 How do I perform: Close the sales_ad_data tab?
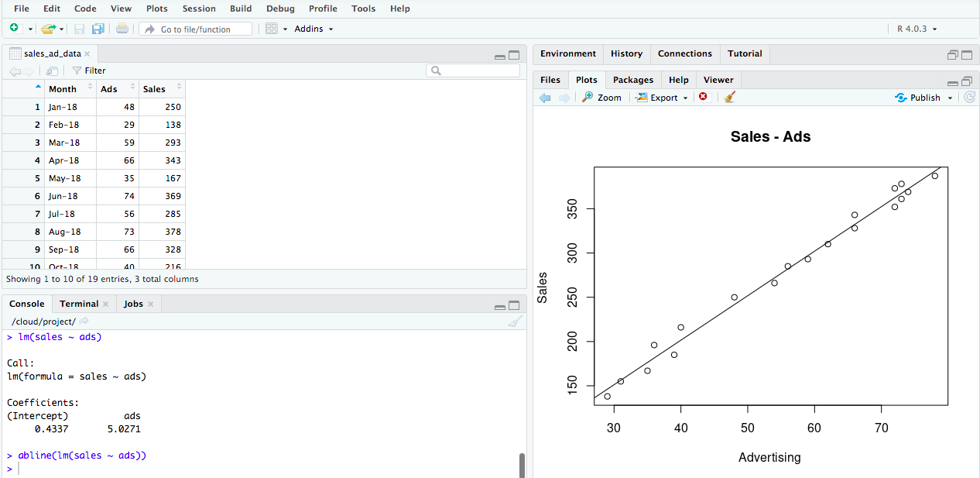(87, 54)
